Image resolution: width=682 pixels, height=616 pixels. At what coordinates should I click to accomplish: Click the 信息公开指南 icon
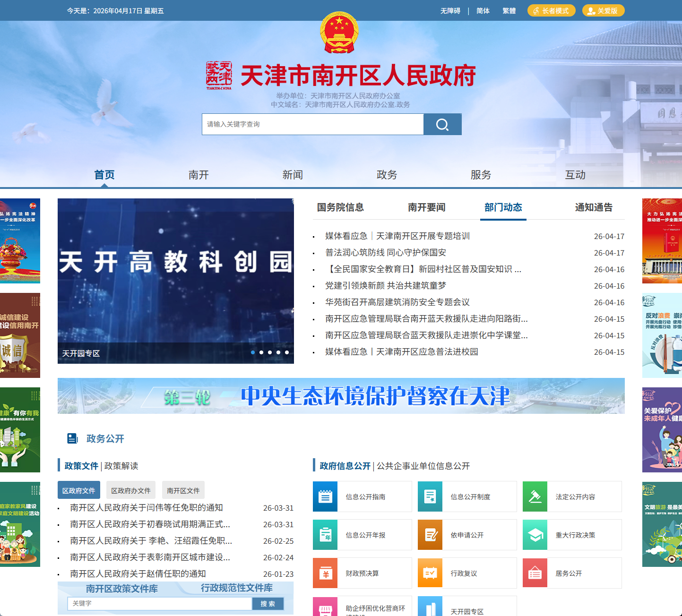pyautogui.click(x=325, y=496)
